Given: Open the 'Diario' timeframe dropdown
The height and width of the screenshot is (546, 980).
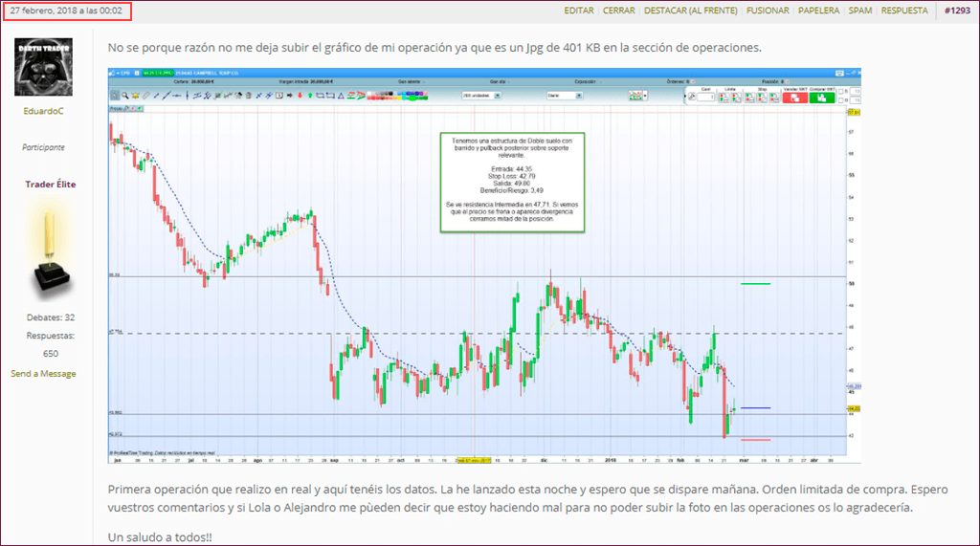Looking at the screenshot, I should [x=565, y=96].
